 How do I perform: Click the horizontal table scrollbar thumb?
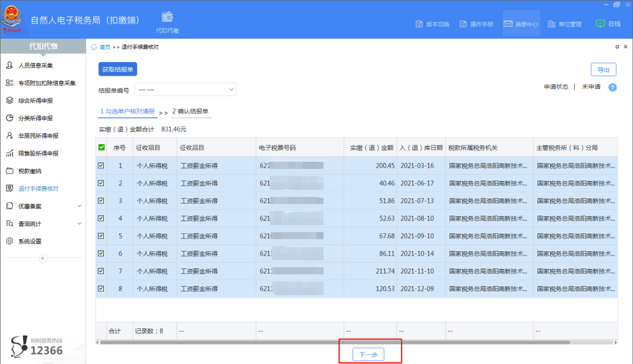pyautogui.click(x=335, y=342)
